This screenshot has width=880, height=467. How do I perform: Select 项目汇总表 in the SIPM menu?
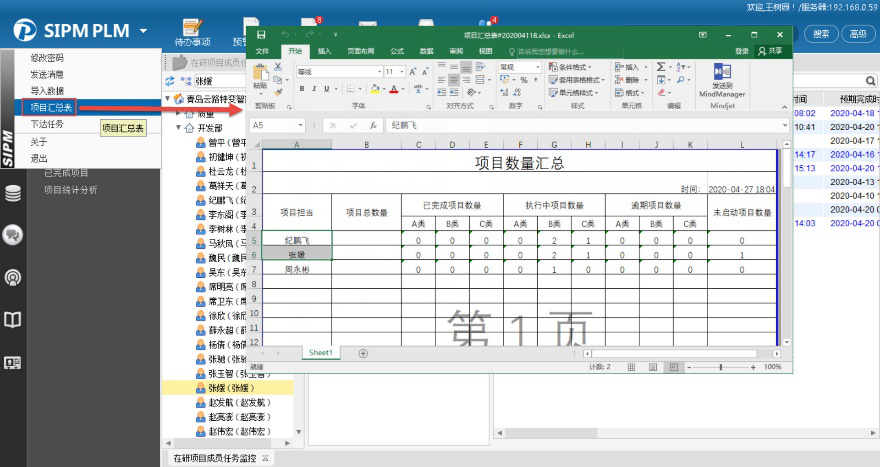[x=50, y=107]
